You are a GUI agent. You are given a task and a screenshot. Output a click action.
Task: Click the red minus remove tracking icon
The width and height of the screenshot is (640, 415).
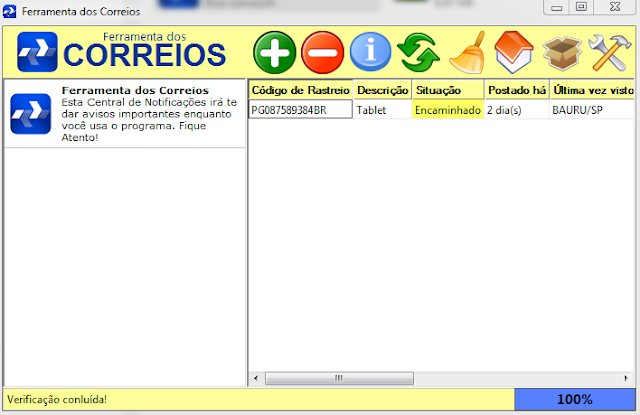[322, 53]
